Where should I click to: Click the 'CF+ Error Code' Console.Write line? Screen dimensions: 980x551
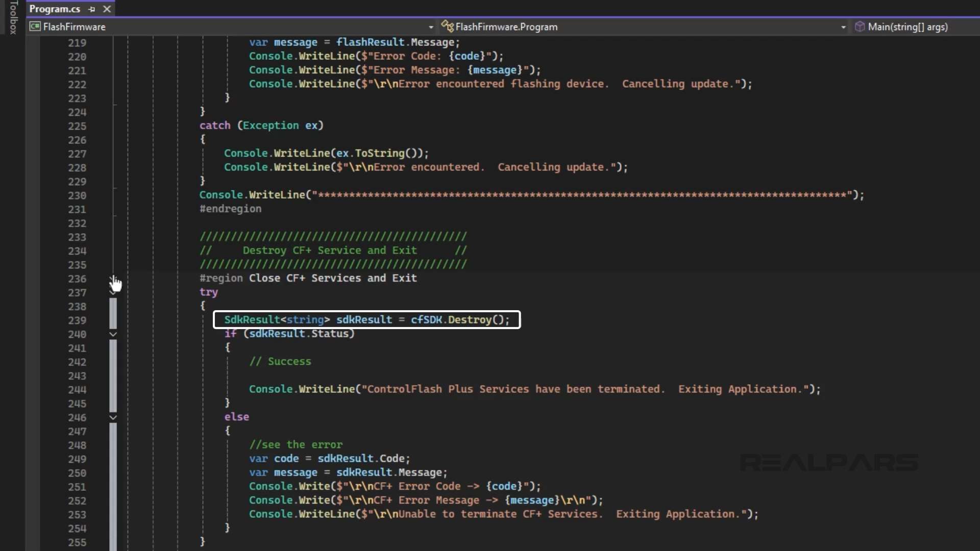pos(395,486)
